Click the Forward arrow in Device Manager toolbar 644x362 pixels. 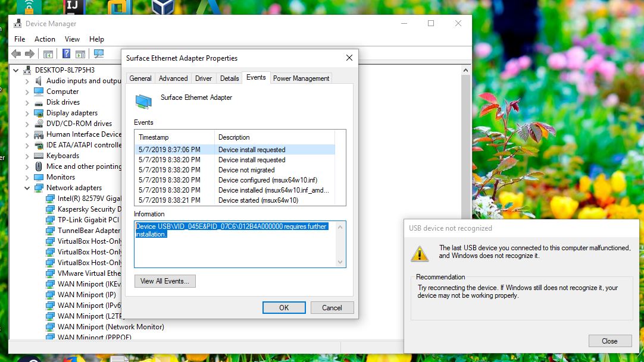(30, 53)
